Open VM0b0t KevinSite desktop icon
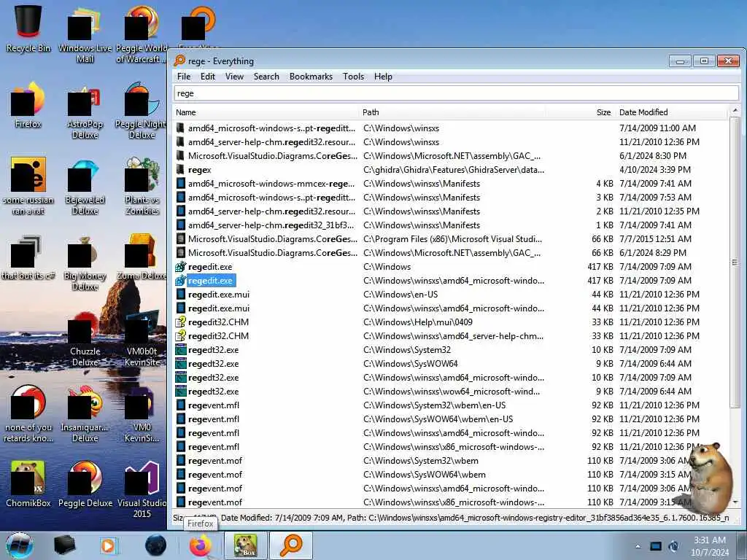747x560 pixels. pyautogui.click(x=142, y=339)
